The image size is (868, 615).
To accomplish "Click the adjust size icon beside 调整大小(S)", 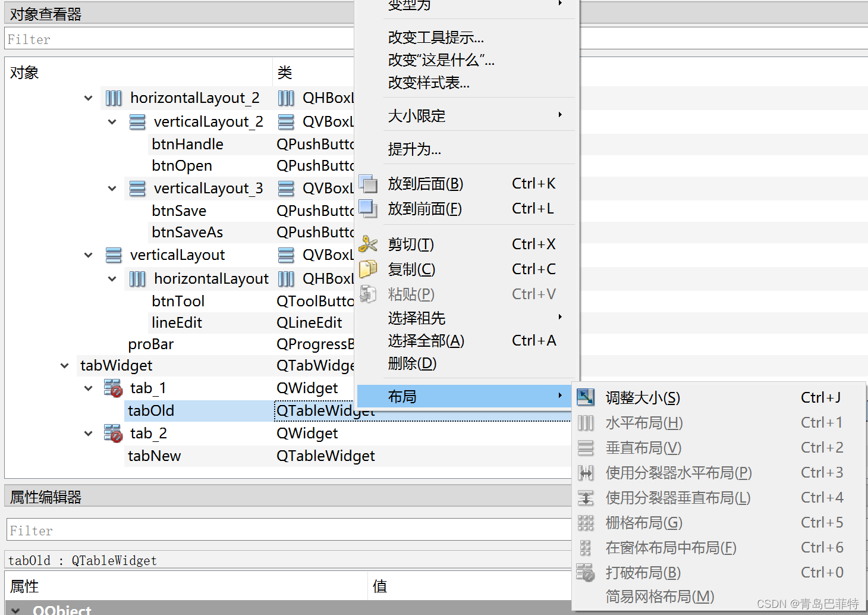I will click(586, 397).
